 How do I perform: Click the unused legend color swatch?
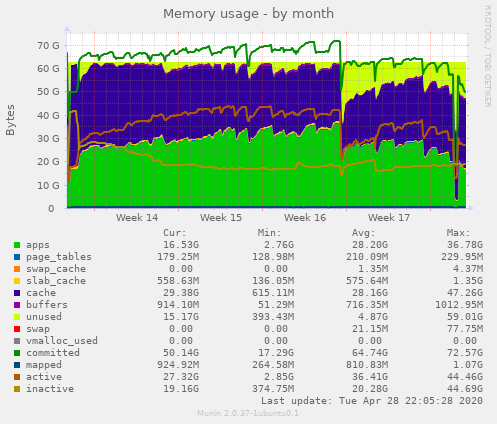[x=17, y=317]
